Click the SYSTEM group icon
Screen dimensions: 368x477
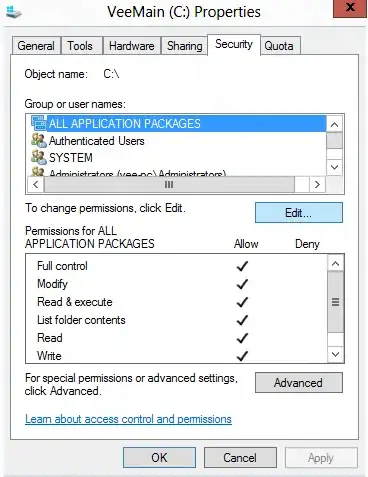pyautogui.click(x=39, y=157)
